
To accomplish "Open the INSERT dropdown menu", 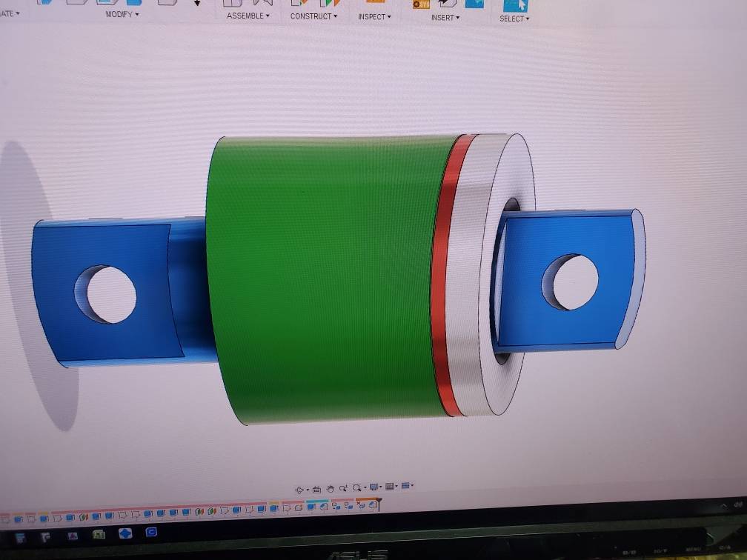I will [x=445, y=18].
